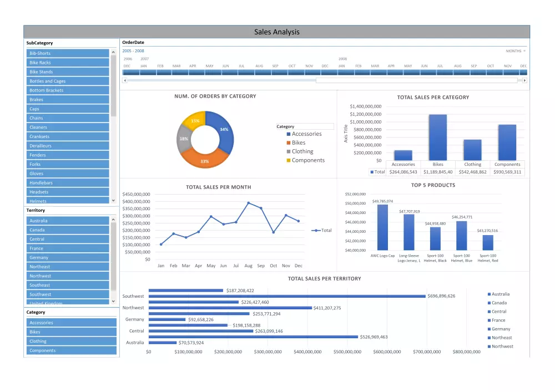Click yellow Components legend marker
The width and height of the screenshot is (555, 392).
(x=289, y=160)
